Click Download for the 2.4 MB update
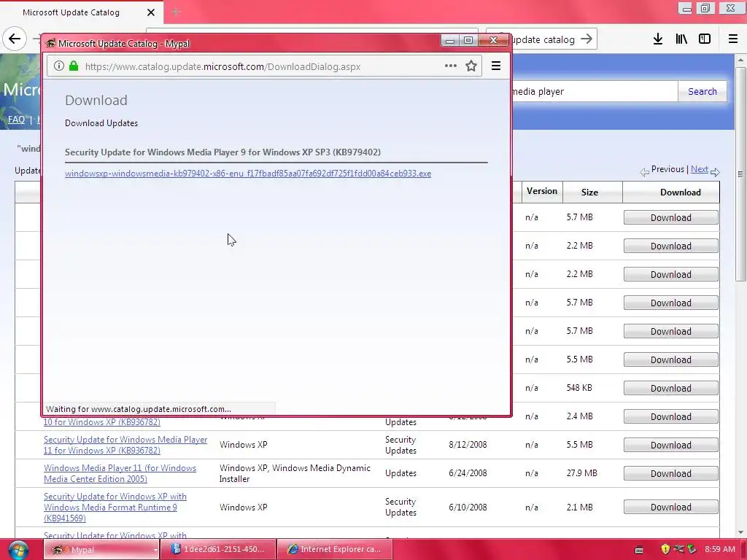 [671, 416]
